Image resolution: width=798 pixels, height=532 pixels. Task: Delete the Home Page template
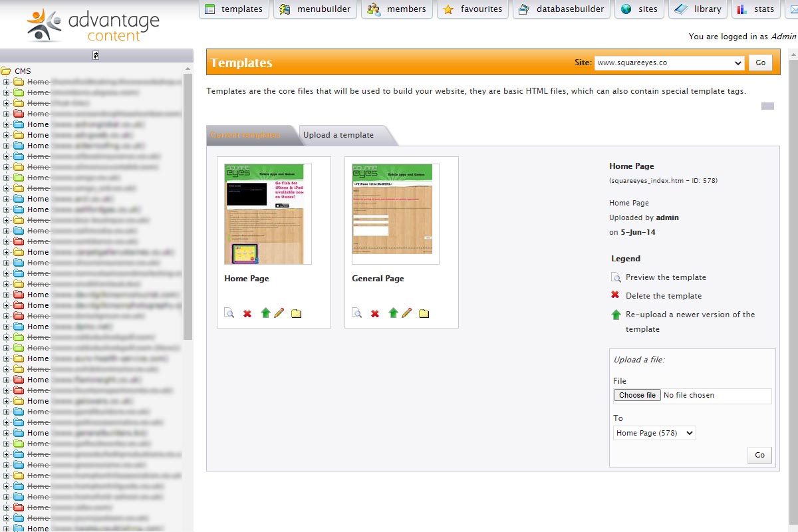[247, 313]
